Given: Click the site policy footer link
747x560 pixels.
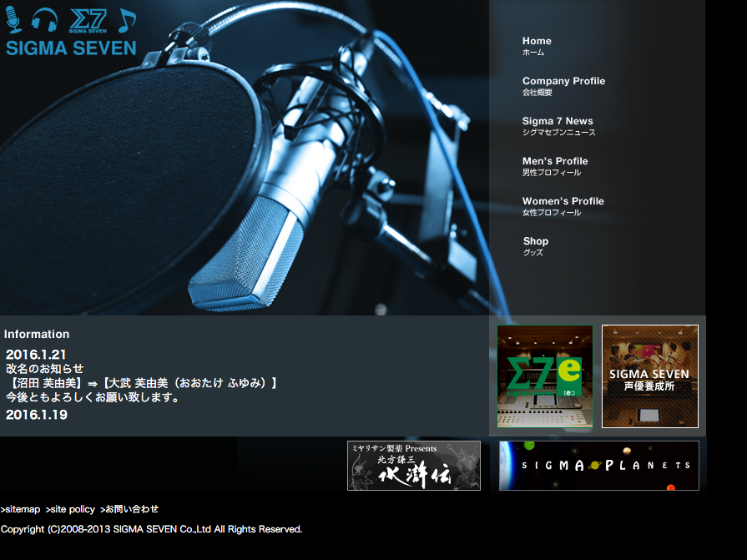Looking at the screenshot, I should [70, 509].
